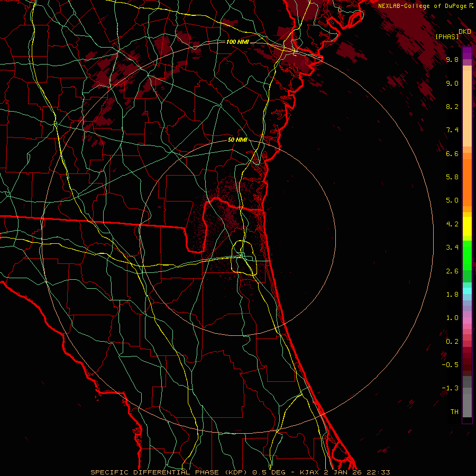Click the 9.0 legend value
This screenshot has height=476, width=476.
(x=452, y=83)
